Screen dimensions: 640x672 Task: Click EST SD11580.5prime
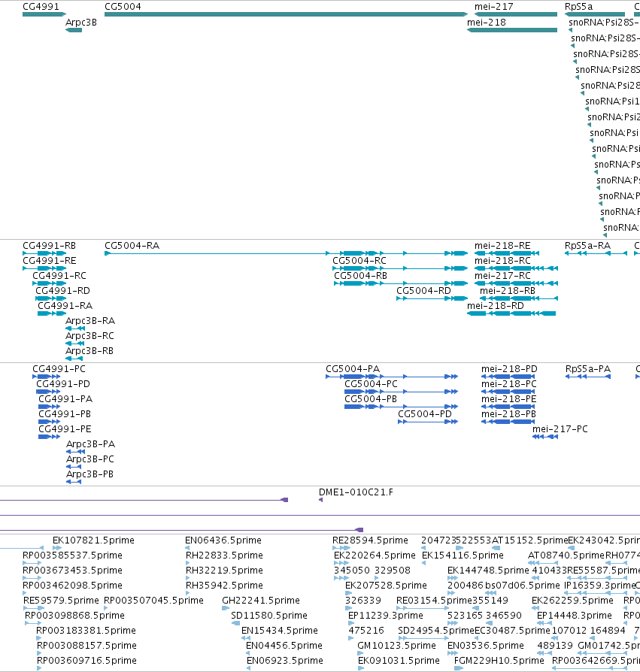coord(269,616)
